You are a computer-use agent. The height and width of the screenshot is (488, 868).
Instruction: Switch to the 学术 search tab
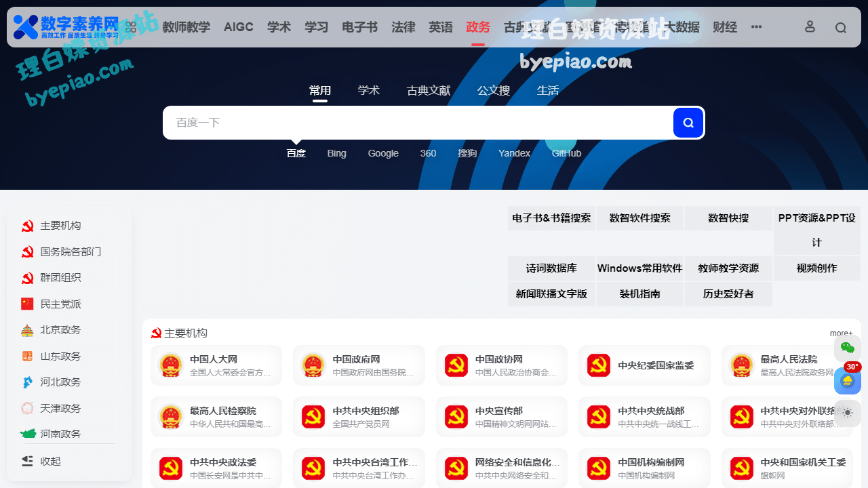pyautogui.click(x=369, y=91)
